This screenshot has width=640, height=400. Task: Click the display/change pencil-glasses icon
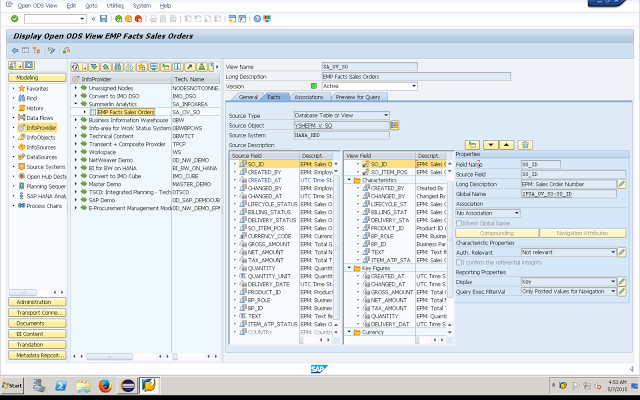[x=51, y=51]
